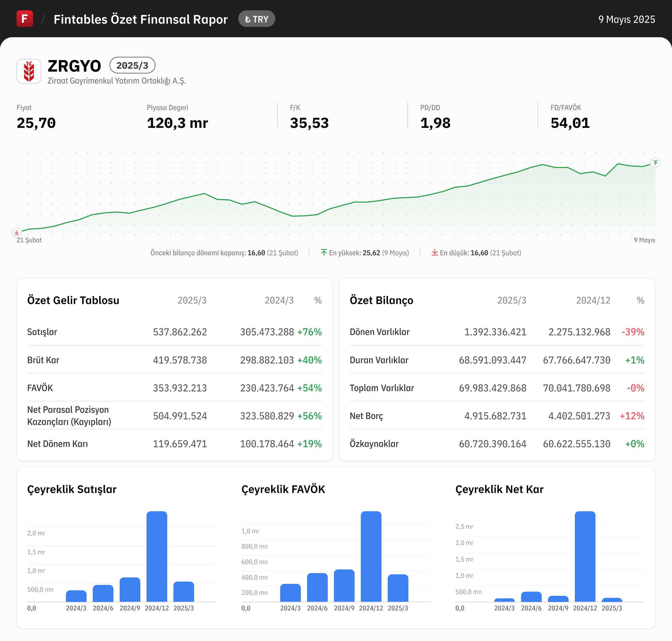
Task: Click the 2024/12 bar in Çeyreklik FAVÖK
Action: coord(371,556)
